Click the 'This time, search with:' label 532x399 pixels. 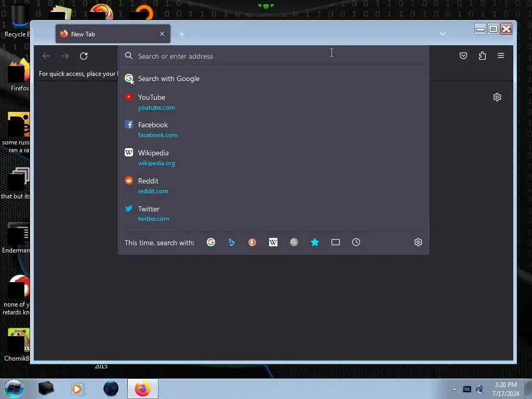(x=159, y=243)
